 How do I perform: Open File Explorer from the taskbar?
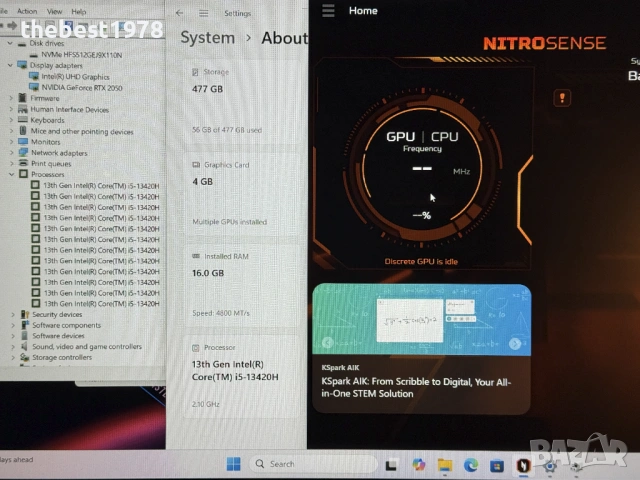[444, 465]
